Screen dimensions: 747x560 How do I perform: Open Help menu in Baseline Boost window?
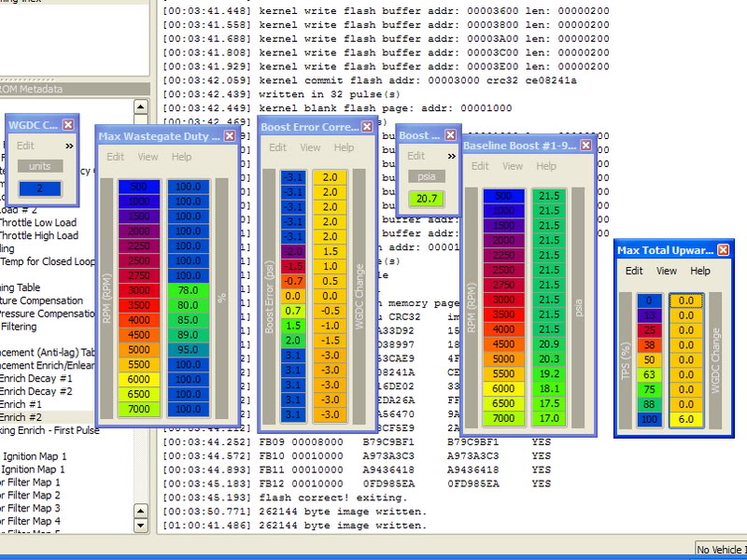[x=546, y=166]
